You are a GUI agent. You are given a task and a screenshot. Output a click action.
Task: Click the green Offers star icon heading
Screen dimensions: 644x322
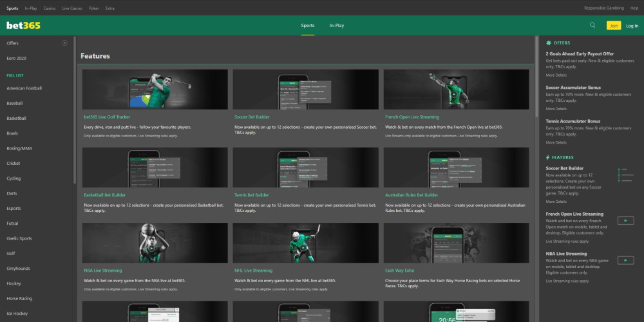coord(548,43)
